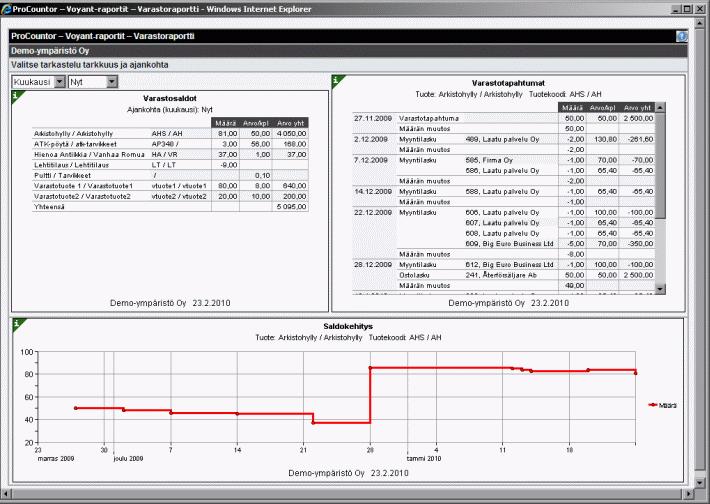Click the 22.12.2009 event date
This screenshot has height=504, width=710.
coord(373,212)
